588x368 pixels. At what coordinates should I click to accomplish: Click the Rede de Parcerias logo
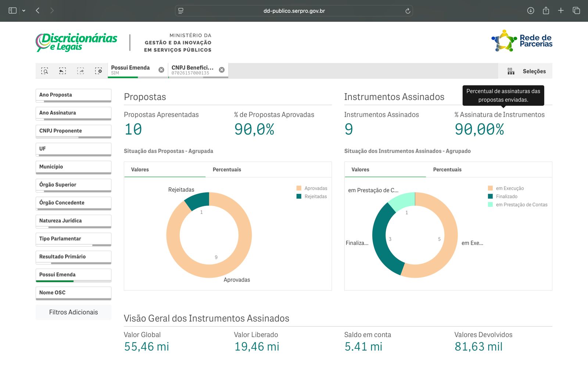click(522, 41)
